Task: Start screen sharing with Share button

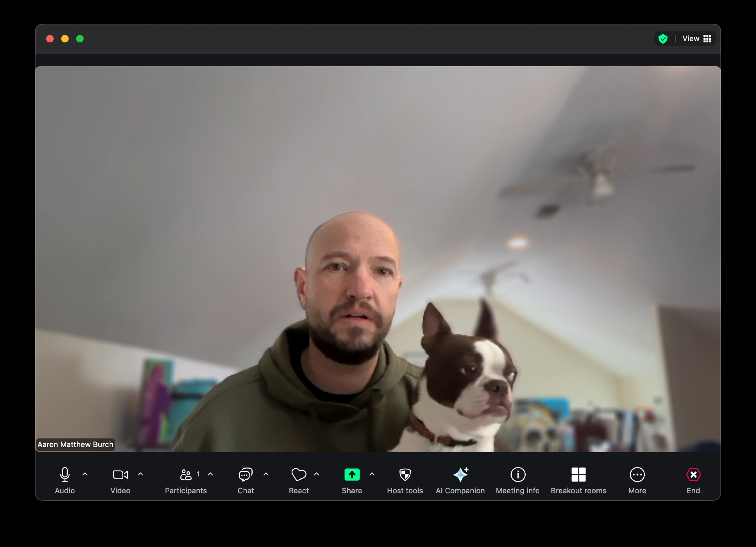Action: point(352,479)
